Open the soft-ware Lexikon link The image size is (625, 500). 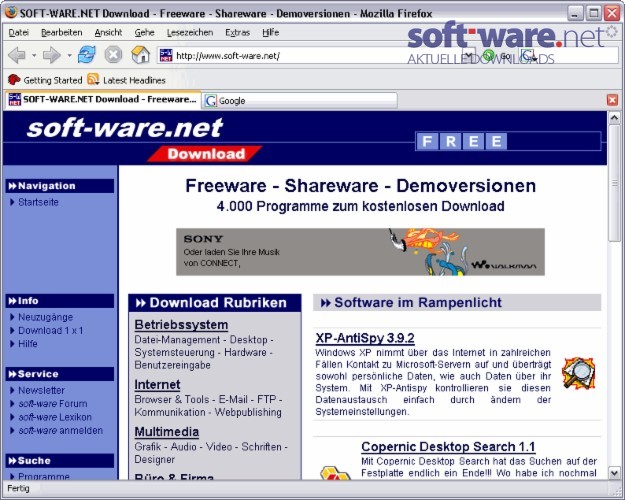(55, 417)
